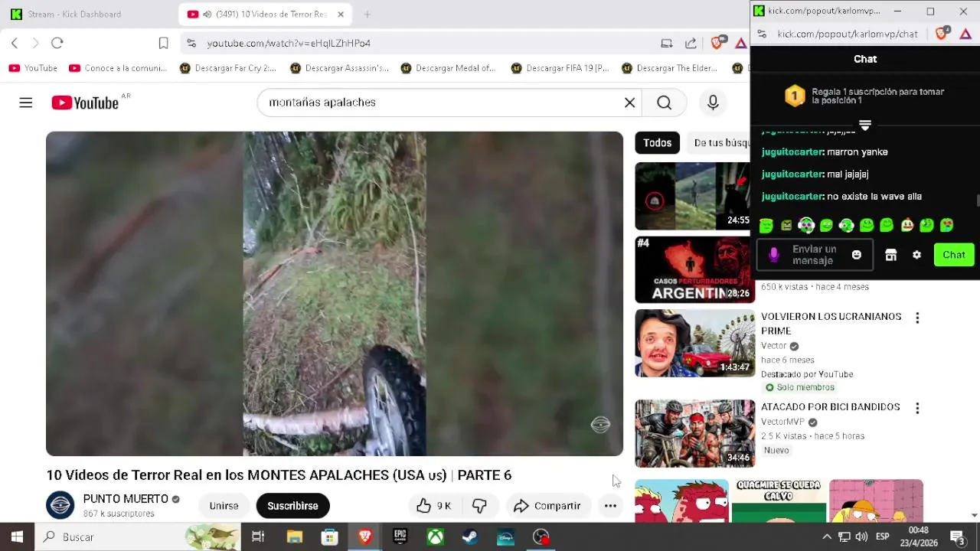The image size is (980, 551).
Task: Open site settings icon in YouTube address bar
Action: [191, 43]
